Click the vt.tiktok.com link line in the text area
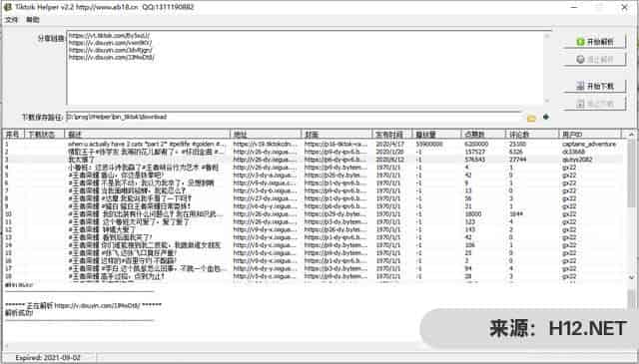The height and width of the screenshot is (364, 639). [x=109, y=36]
